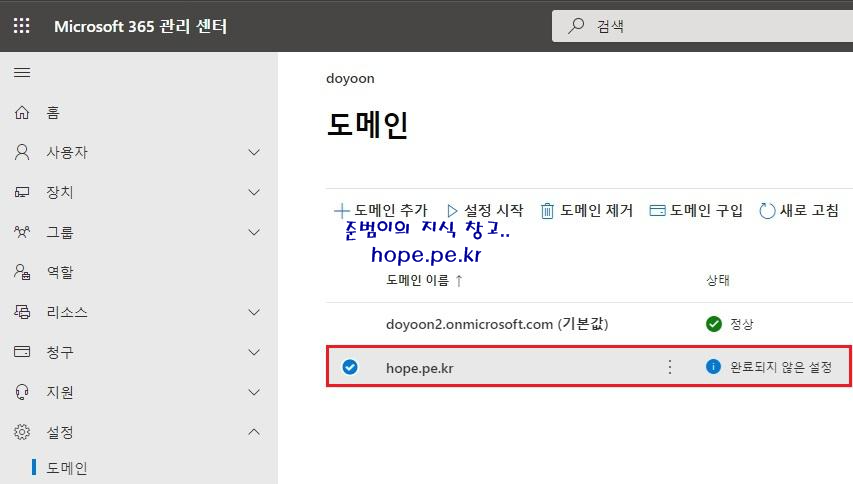Screen dimensions: 853x484
Task: Expand the 그룹 chevron
Action: [254, 232]
